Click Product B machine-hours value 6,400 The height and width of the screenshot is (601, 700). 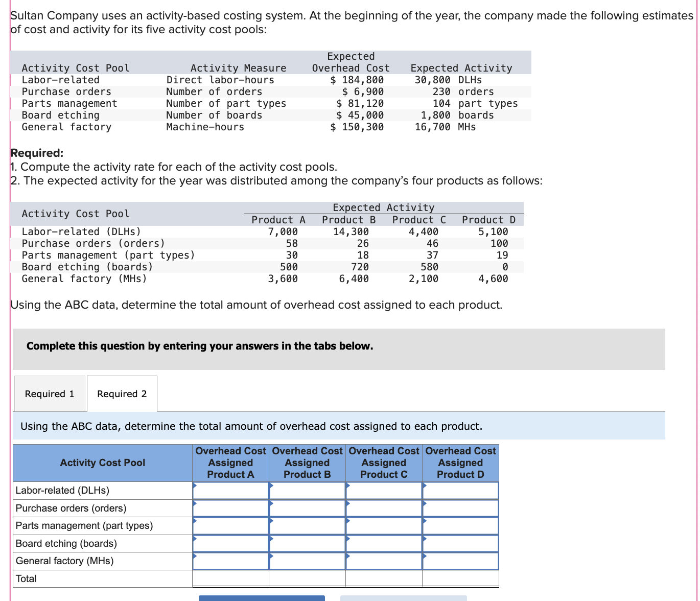pyautogui.click(x=354, y=279)
